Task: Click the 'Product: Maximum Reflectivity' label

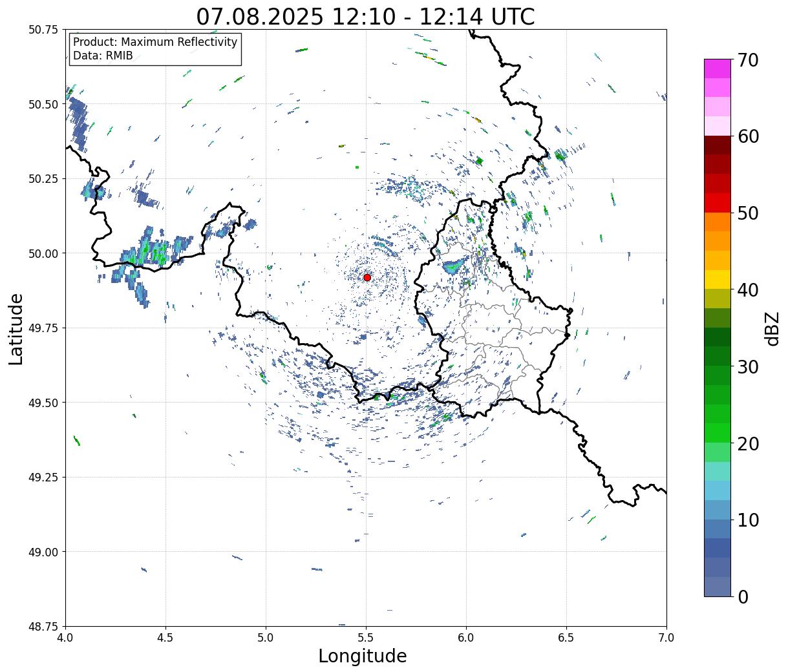Action: [155, 43]
